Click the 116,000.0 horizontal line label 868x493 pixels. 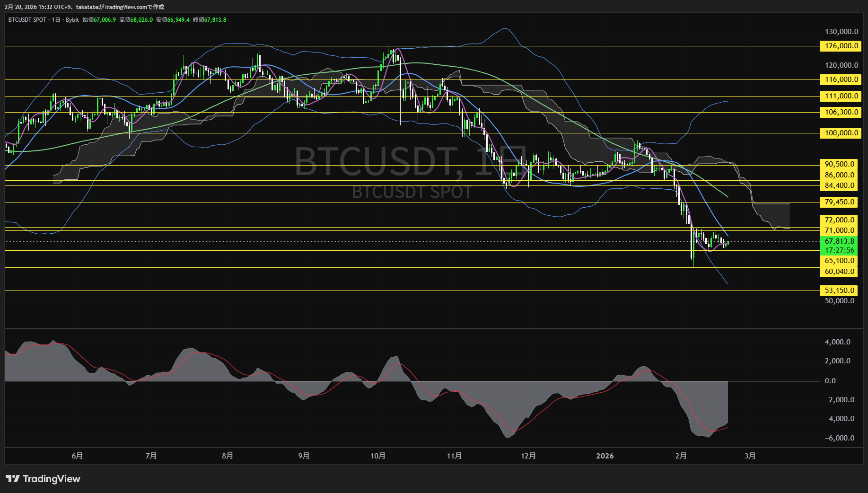pos(841,79)
